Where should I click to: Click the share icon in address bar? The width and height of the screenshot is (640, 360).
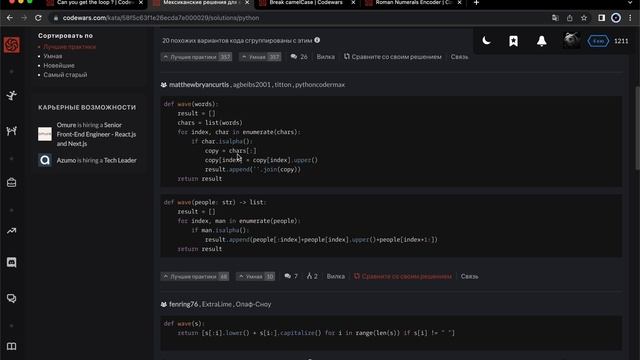[x=569, y=18]
